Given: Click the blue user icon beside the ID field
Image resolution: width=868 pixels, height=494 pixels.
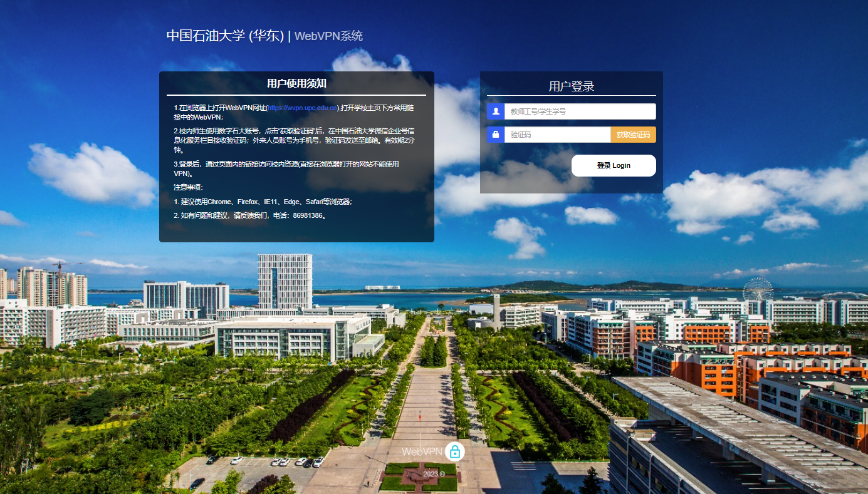Looking at the screenshot, I should point(496,111).
